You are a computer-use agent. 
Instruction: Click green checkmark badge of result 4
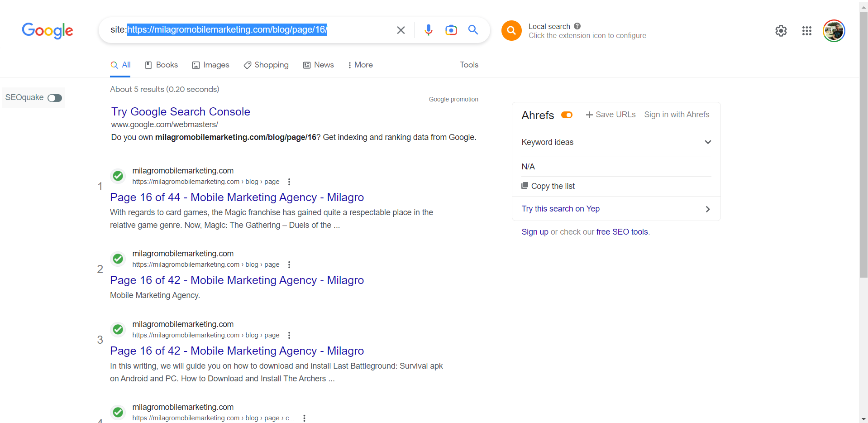[x=118, y=412]
